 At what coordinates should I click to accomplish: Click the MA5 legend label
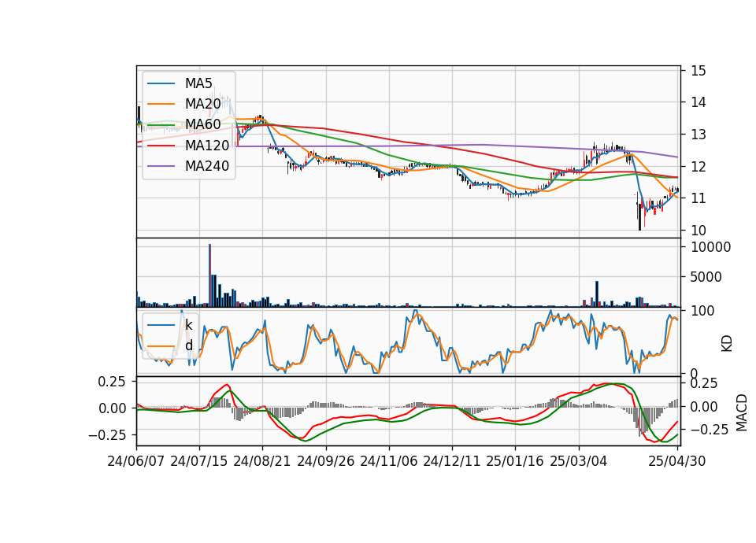(x=198, y=83)
